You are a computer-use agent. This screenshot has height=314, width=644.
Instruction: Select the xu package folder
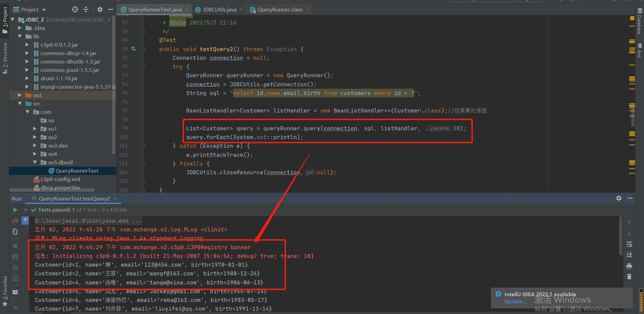[51, 120]
